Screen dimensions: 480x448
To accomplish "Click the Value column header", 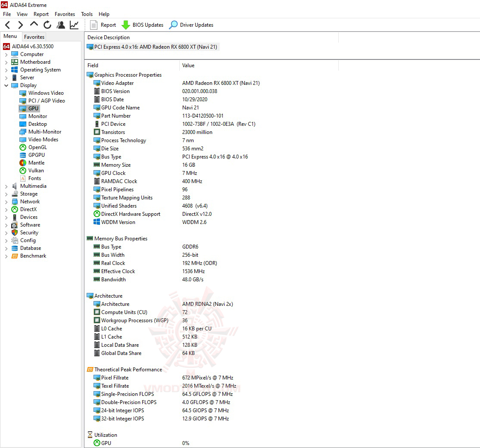I will tap(259, 65).
